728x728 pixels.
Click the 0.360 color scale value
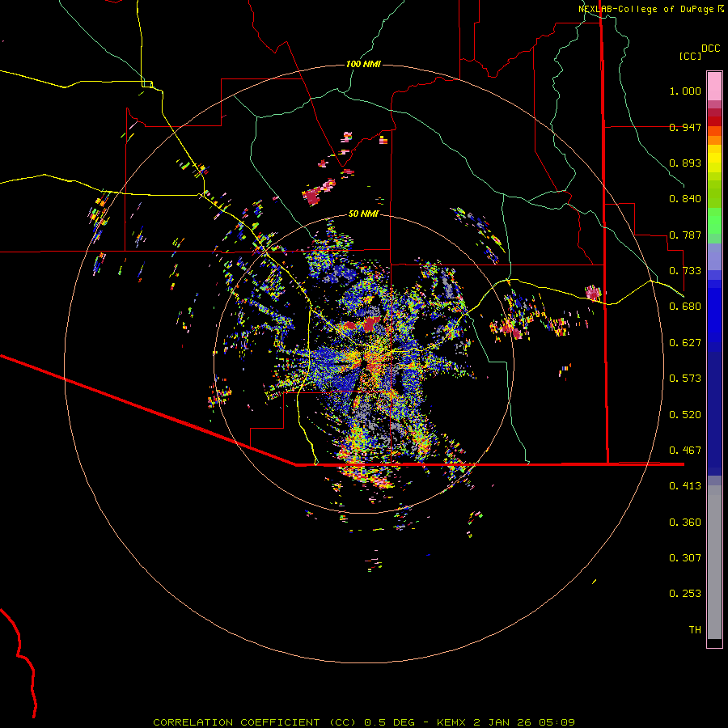click(x=685, y=523)
